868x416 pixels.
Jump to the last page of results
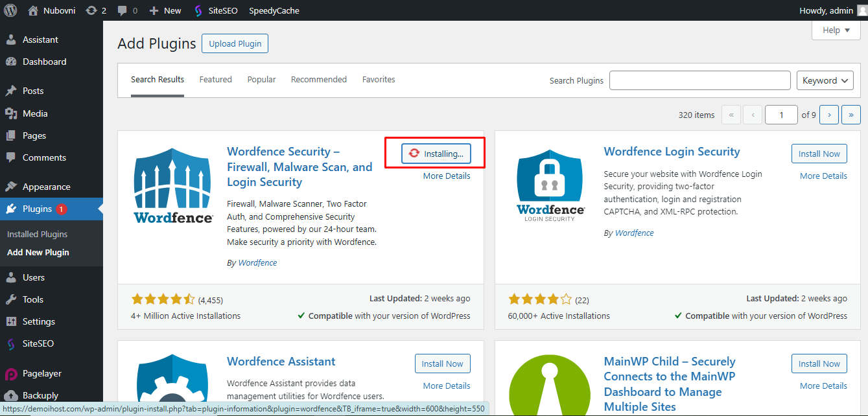[851, 115]
